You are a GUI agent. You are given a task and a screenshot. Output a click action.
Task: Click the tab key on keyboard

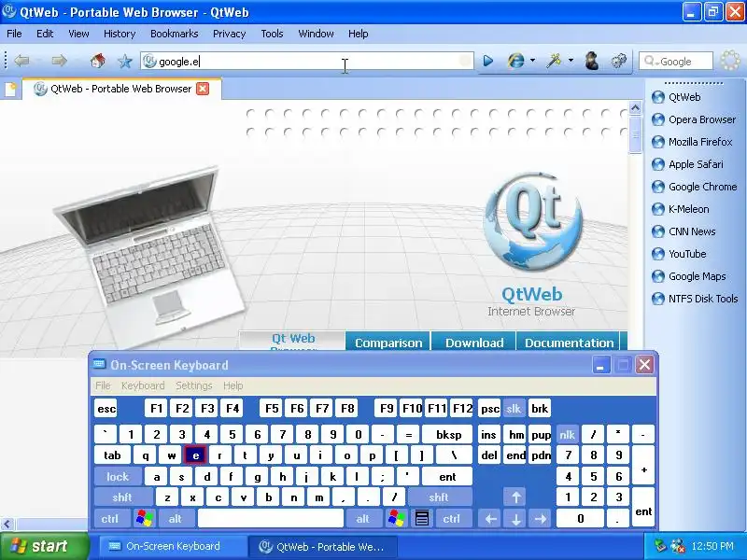(112, 455)
